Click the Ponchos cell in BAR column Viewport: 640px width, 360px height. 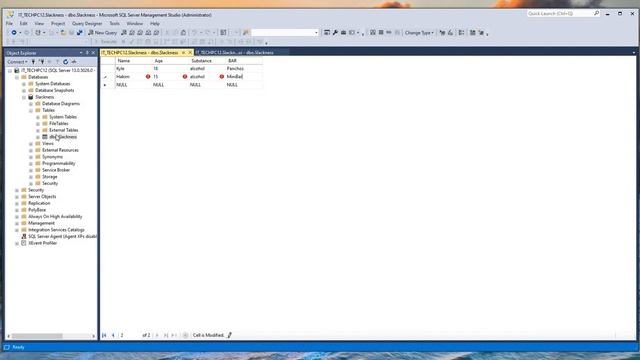tap(244, 69)
